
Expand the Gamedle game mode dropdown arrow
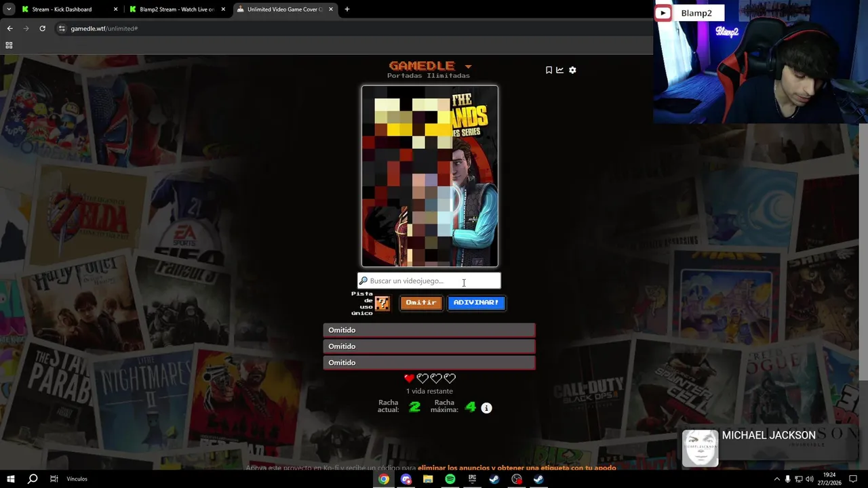point(468,66)
